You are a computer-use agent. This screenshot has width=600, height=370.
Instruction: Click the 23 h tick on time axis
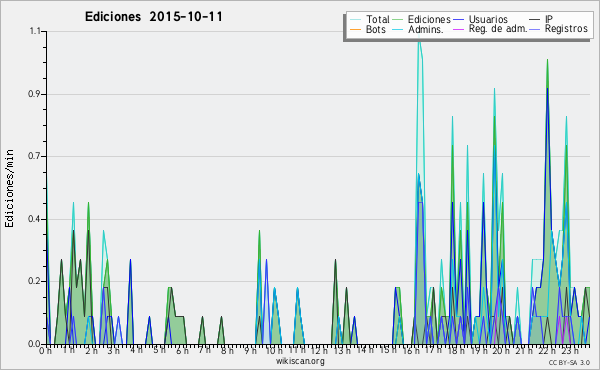pos(570,350)
